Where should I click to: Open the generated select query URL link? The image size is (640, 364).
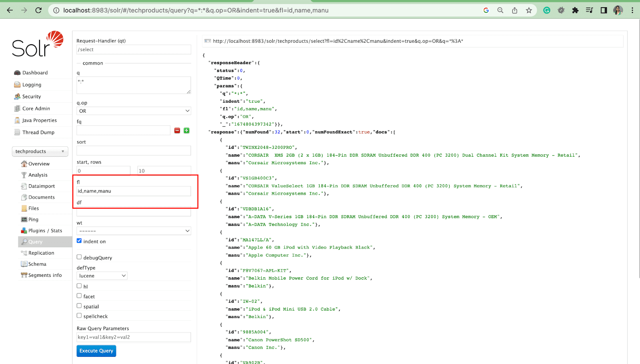tap(338, 41)
